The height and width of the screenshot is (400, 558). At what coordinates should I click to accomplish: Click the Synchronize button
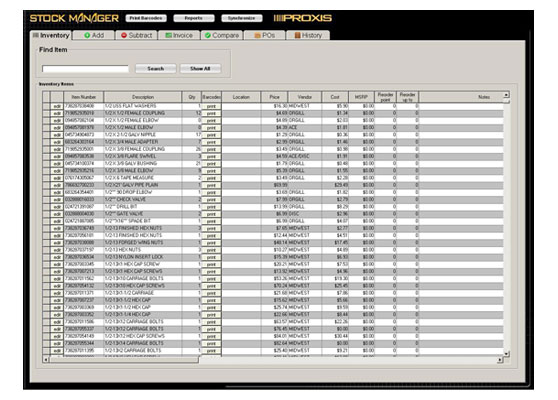(x=242, y=18)
